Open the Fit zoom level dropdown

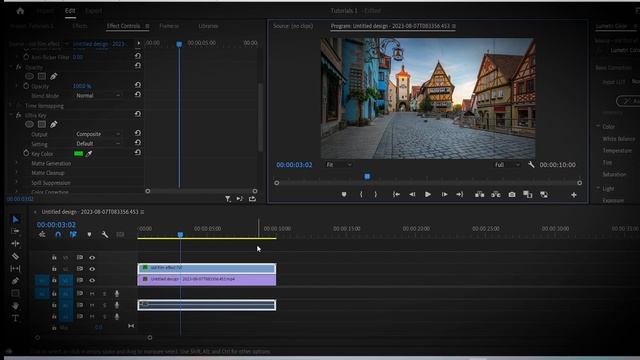(338, 165)
